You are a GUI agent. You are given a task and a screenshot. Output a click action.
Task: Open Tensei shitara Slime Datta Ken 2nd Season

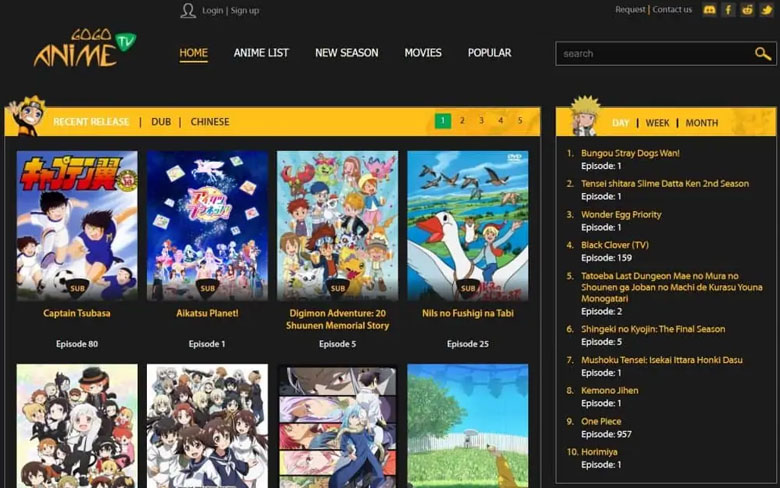(x=665, y=184)
